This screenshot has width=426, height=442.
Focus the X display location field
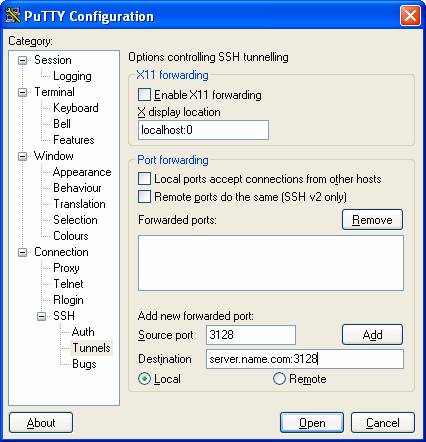click(203, 130)
